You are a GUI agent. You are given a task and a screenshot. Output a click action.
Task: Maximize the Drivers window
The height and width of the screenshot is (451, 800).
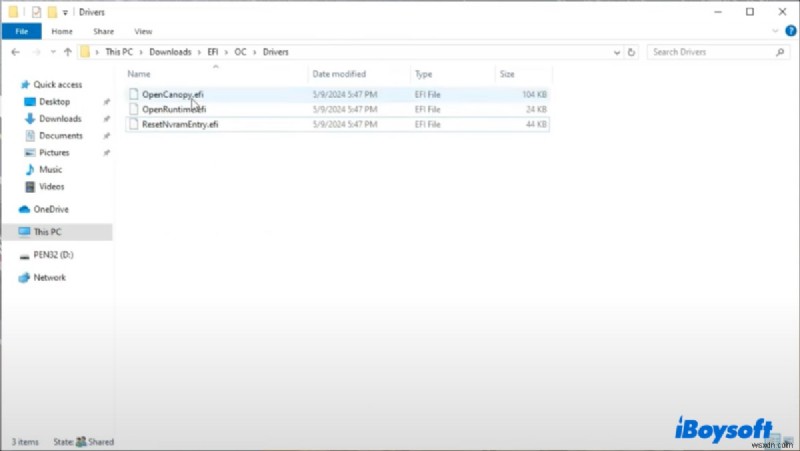pos(750,12)
